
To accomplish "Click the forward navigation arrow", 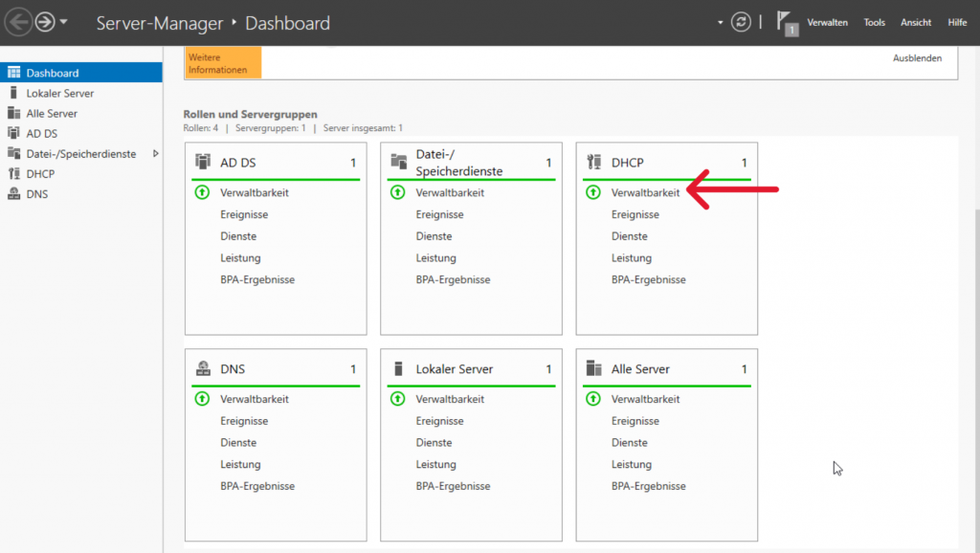I will coord(44,22).
